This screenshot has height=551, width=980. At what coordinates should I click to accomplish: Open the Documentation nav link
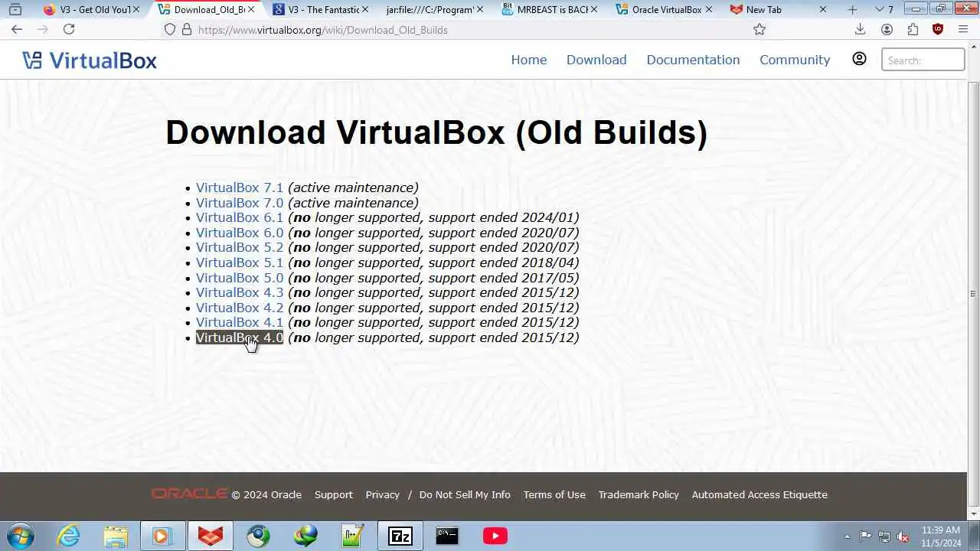coord(693,60)
